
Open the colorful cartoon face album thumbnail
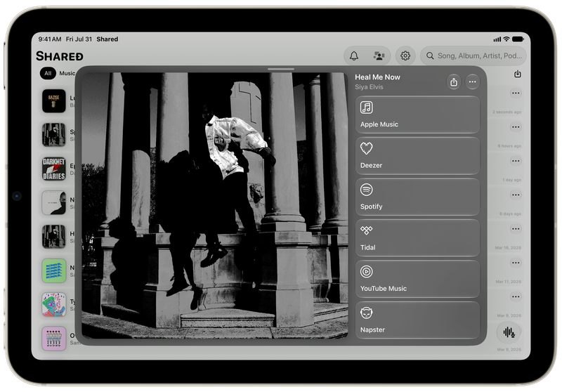point(54,305)
